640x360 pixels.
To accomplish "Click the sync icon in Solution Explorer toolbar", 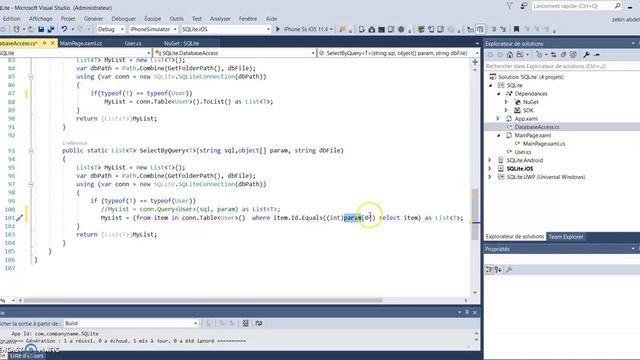I will 553,55.
